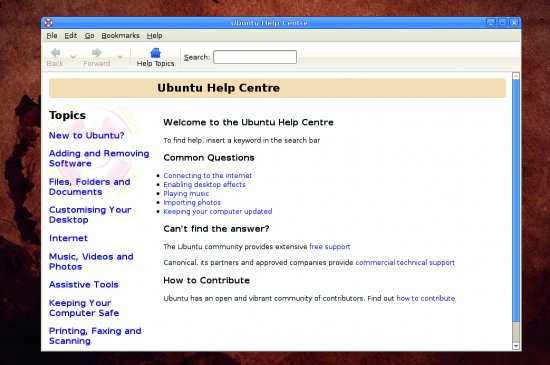
Task: Open Customising Your Desktop topic
Action: (x=90, y=215)
